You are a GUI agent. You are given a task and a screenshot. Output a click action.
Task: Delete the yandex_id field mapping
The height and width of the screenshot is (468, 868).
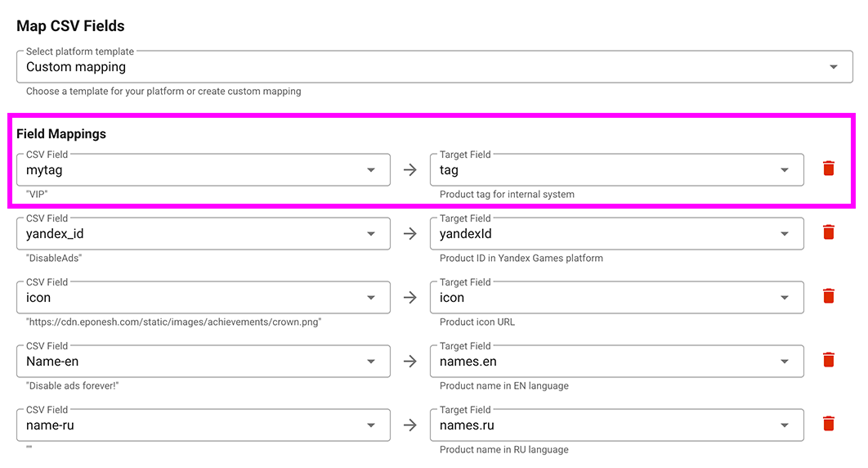(828, 233)
